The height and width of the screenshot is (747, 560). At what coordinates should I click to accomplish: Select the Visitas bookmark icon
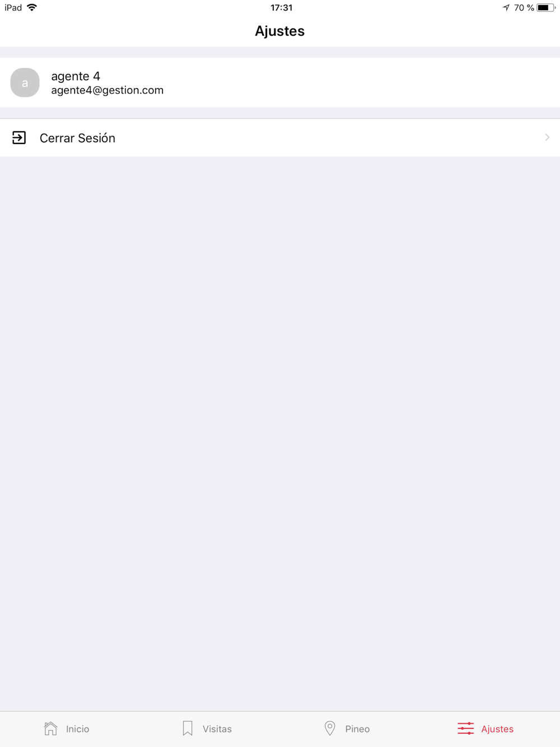coord(188,729)
